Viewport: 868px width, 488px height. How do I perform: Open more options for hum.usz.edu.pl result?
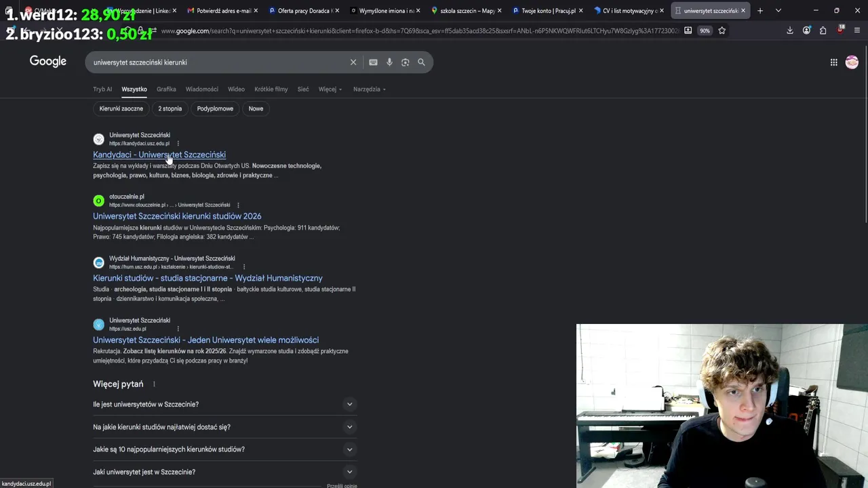244,266
